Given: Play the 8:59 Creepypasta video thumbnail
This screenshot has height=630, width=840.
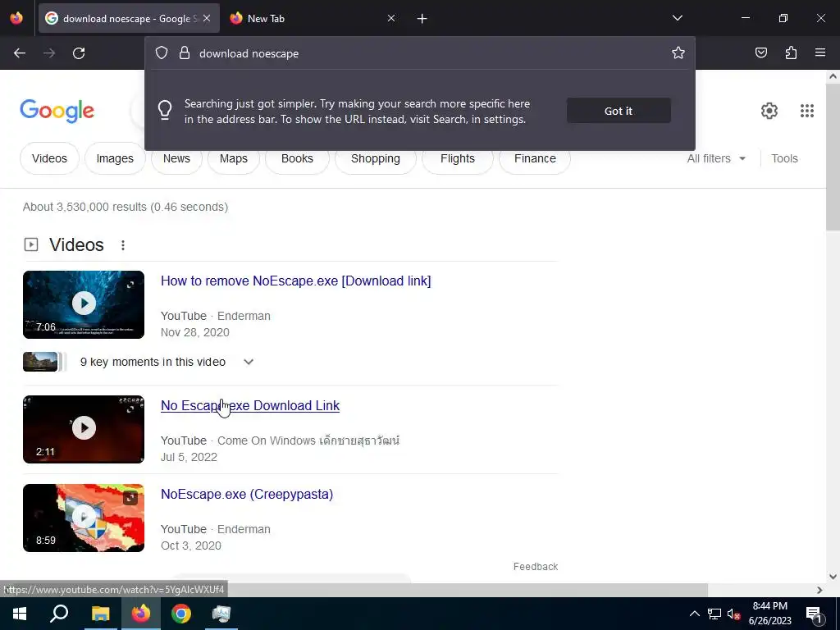Looking at the screenshot, I should click(x=84, y=518).
